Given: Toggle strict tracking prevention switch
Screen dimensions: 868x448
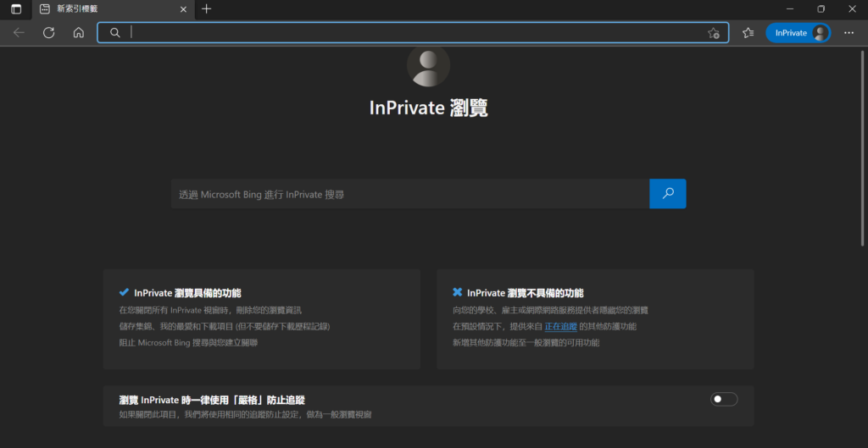Looking at the screenshot, I should click(724, 399).
